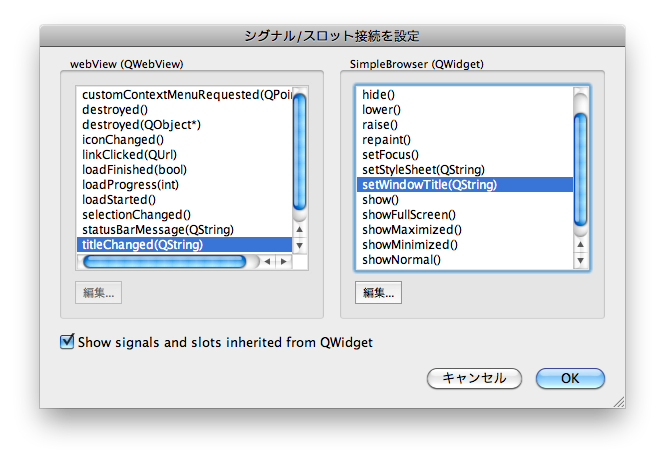Screen dimensions: 665x463
Task: Click the キャンセル (Cancel) button
Action: pyautogui.click(x=474, y=378)
